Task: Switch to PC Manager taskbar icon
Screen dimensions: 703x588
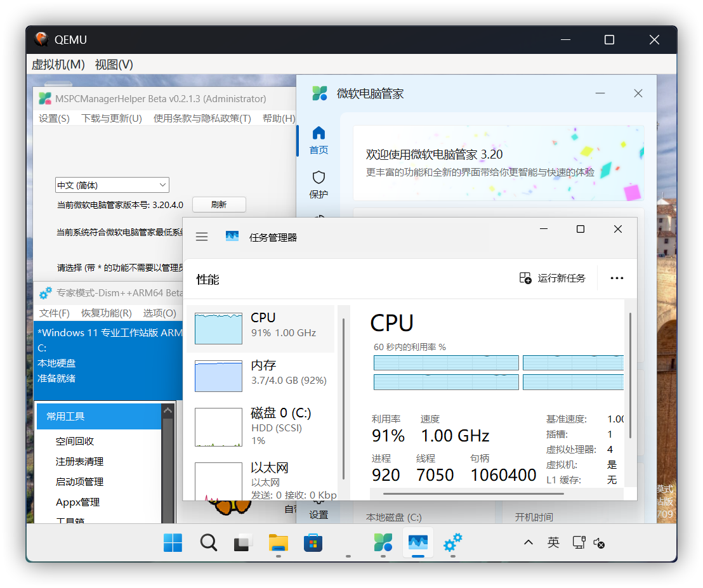Action: pos(383,543)
